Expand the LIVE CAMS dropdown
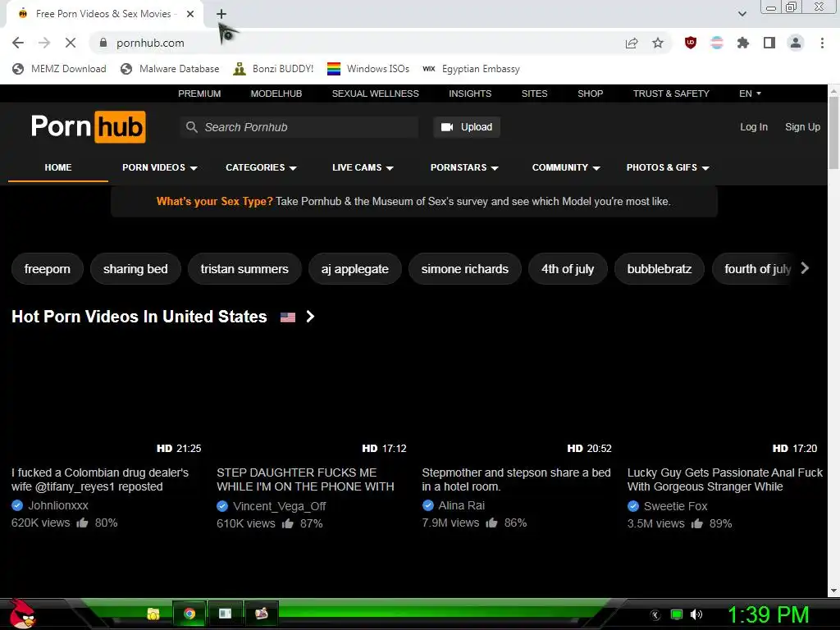 click(363, 167)
